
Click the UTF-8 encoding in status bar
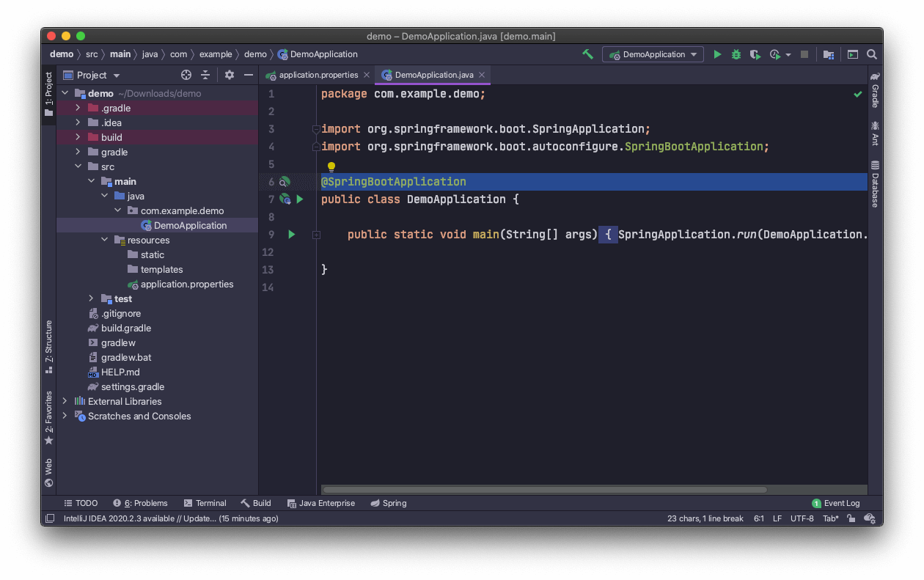click(802, 518)
